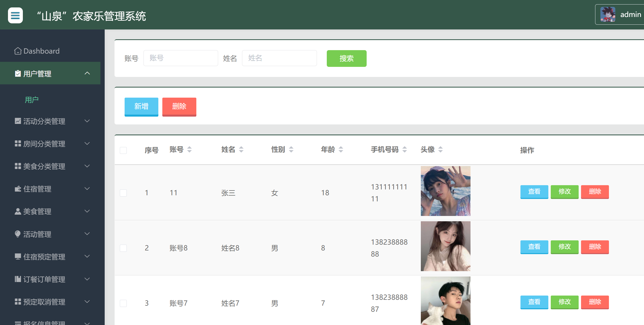Click the 姓名 input field

279,58
